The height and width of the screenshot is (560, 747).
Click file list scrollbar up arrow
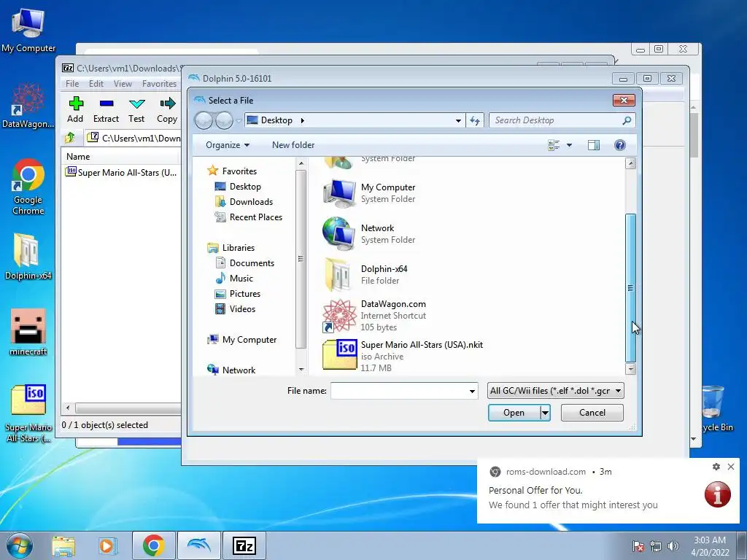pyautogui.click(x=630, y=164)
